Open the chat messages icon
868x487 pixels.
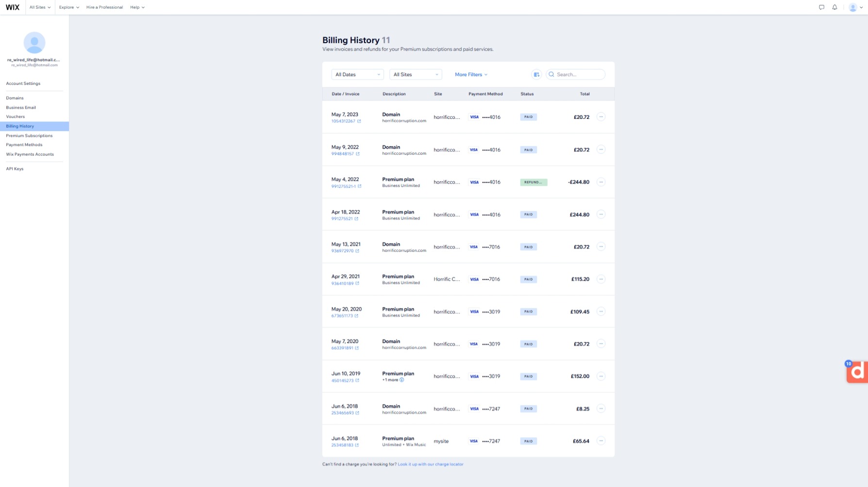pyautogui.click(x=821, y=7)
